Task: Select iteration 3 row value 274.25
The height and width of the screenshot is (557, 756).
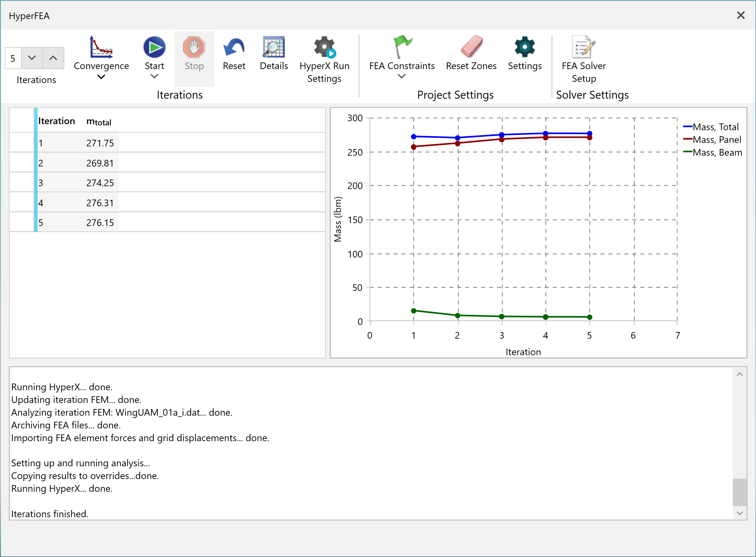Action: point(100,183)
